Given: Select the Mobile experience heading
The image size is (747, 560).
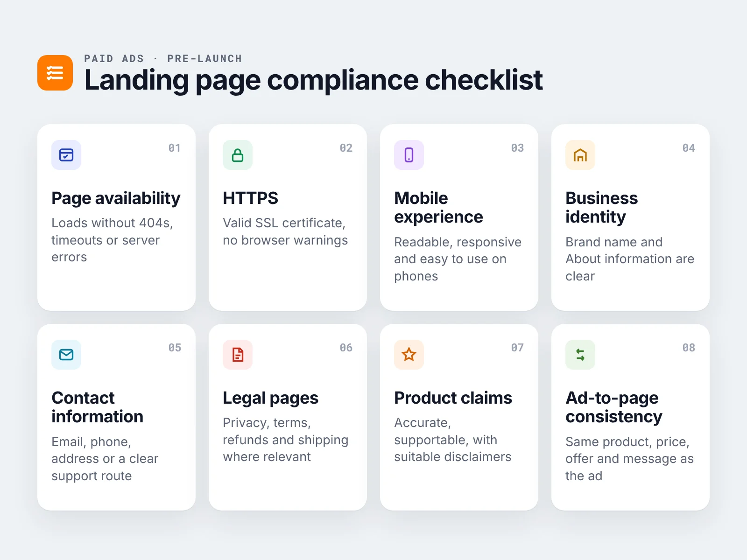Looking at the screenshot, I should [x=438, y=208].
